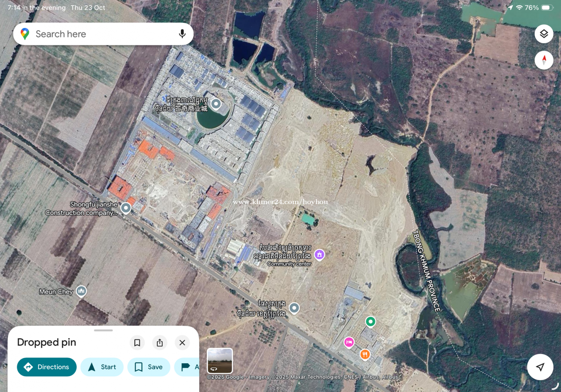This screenshot has width=561, height=392.
Task: Share the dropped pin location
Action: [160, 343]
